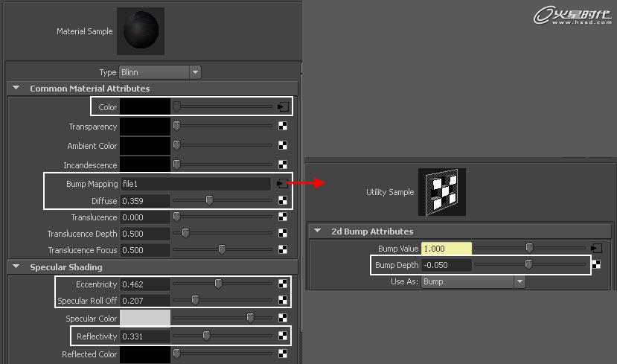This screenshot has height=364, width=617.
Task: Click the Incandescence slider handle
Action: (176, 164)
